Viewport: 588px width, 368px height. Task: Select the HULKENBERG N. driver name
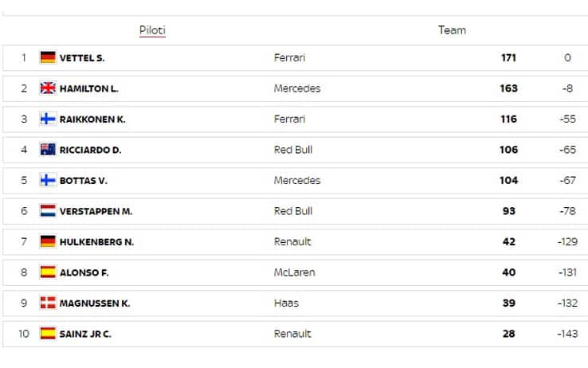[96, 241]
